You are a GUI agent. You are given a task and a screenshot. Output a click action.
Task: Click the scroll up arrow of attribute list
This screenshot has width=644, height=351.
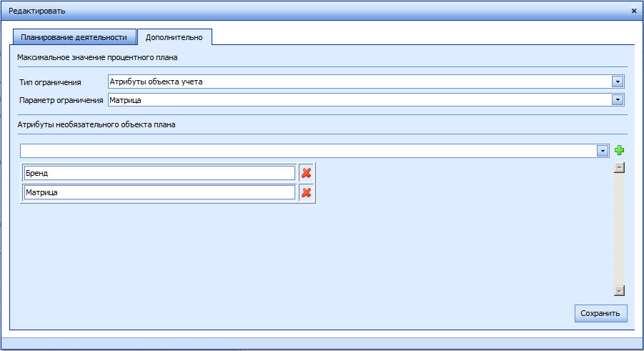[x=620, y=168]
